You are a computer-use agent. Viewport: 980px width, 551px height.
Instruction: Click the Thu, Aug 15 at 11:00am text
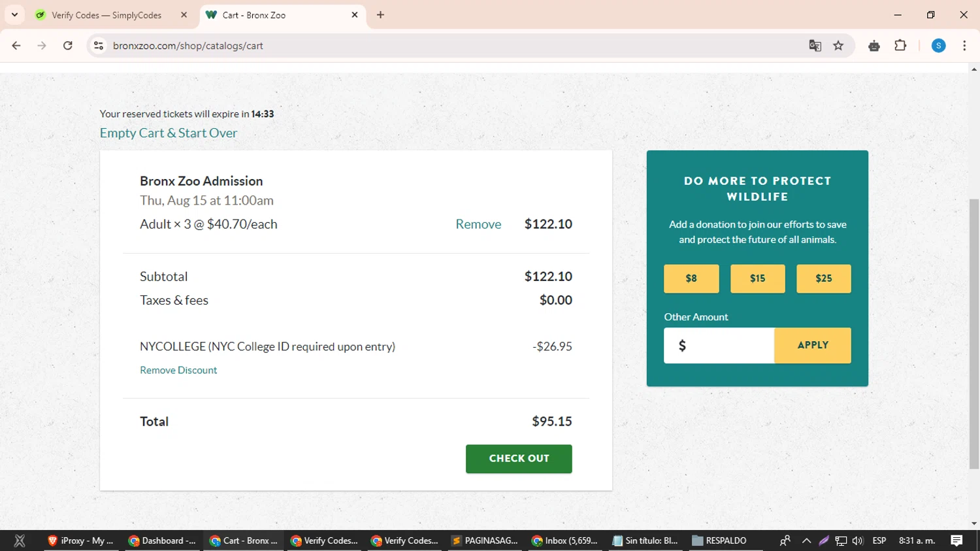pos(206,201)
